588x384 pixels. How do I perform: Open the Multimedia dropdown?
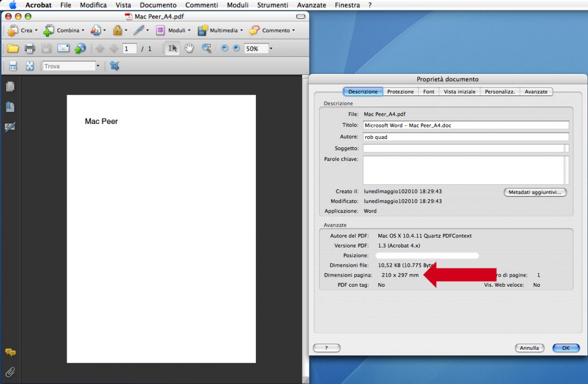[220, 30]
